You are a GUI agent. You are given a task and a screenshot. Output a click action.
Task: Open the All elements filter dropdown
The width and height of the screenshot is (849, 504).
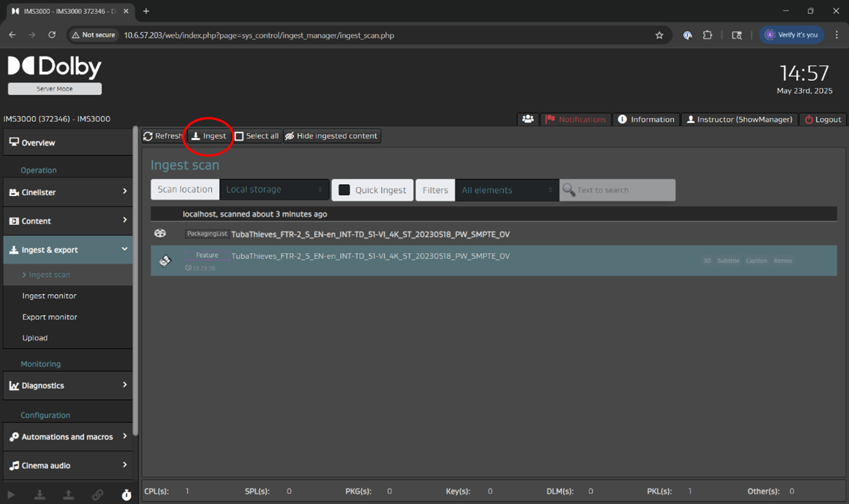tap(506, 190)
